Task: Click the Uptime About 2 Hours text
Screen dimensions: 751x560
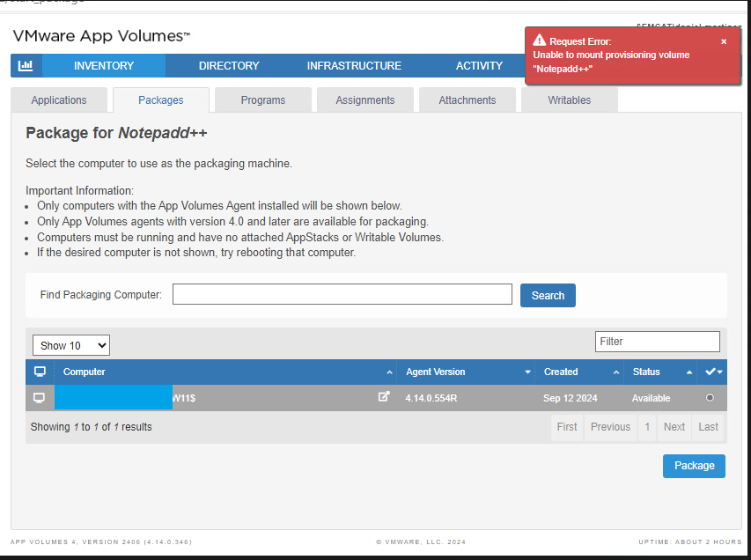Action: pos(689,542)
